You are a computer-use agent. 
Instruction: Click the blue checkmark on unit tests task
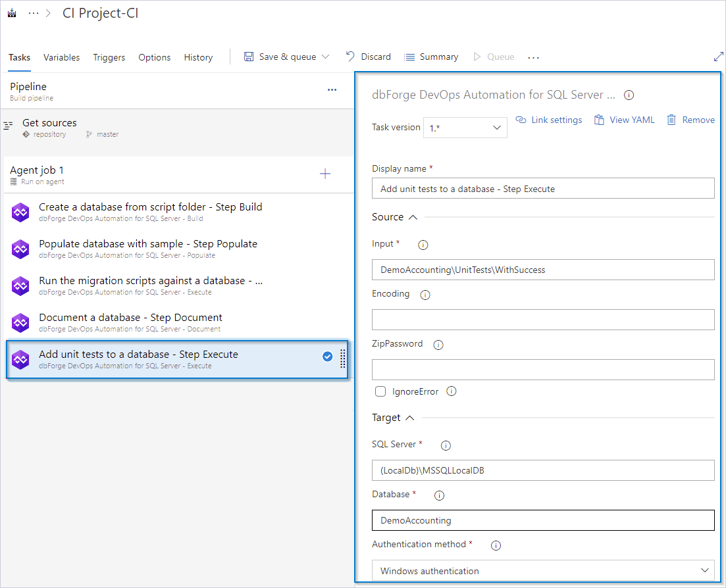tap(327, 356)
